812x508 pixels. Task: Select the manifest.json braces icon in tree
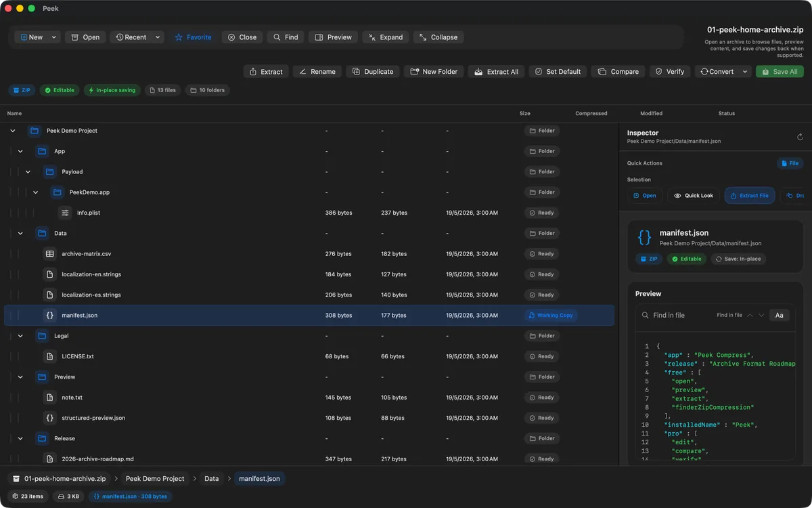tap(49, 316)
